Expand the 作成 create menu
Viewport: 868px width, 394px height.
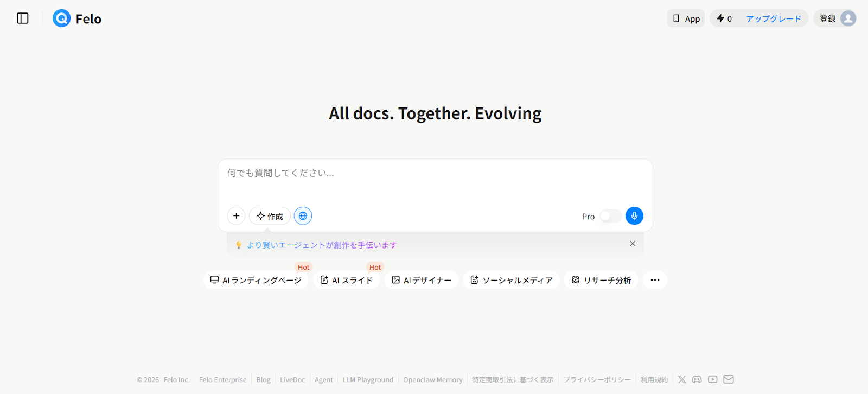click(270, 216)
